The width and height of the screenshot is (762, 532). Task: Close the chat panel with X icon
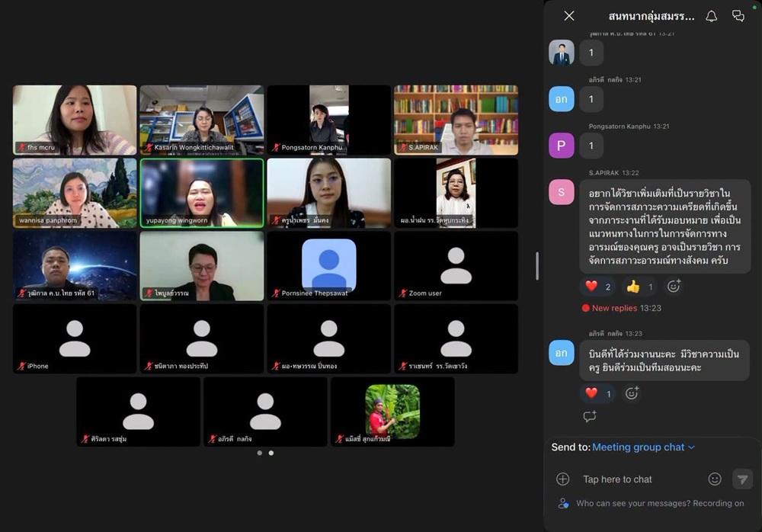click(x=569, y=16)
